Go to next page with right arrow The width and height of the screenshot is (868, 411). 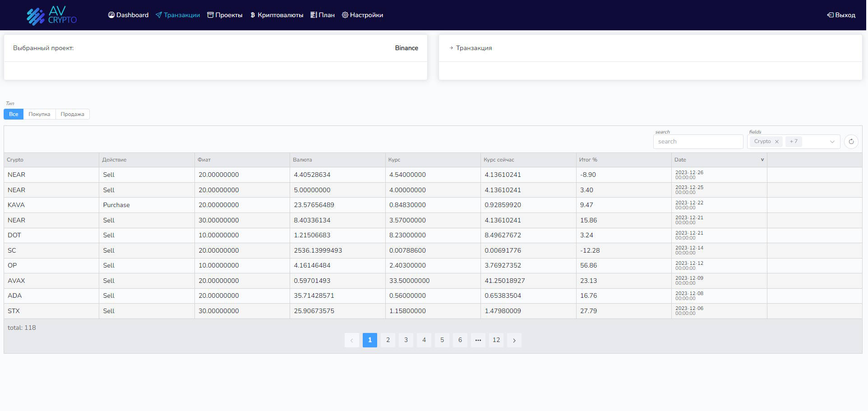click(514, 340)
